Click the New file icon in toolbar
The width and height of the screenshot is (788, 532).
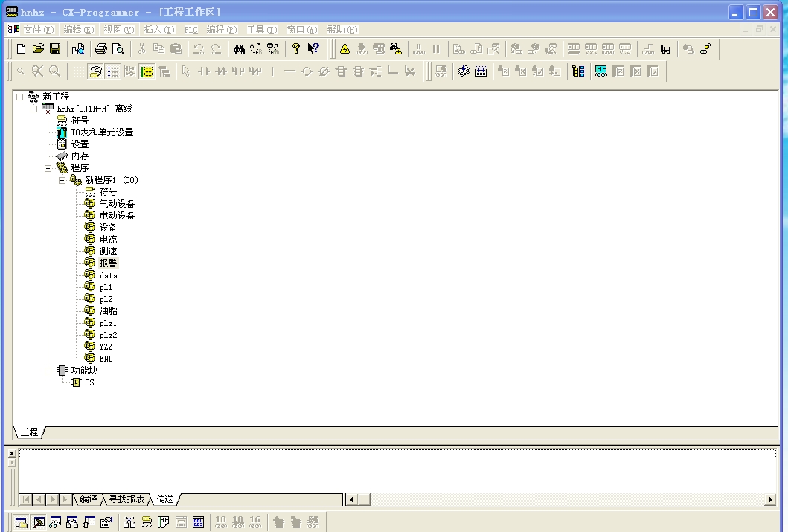pos(21,49)
